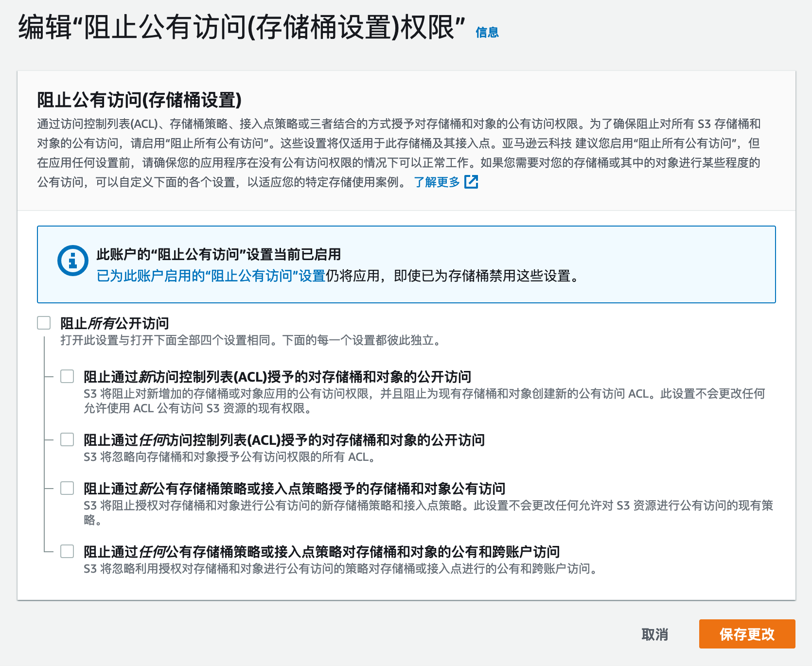Open the 信息 link beside the page title
The height and width of the screenshot is (666, 812).
(487, 32)
